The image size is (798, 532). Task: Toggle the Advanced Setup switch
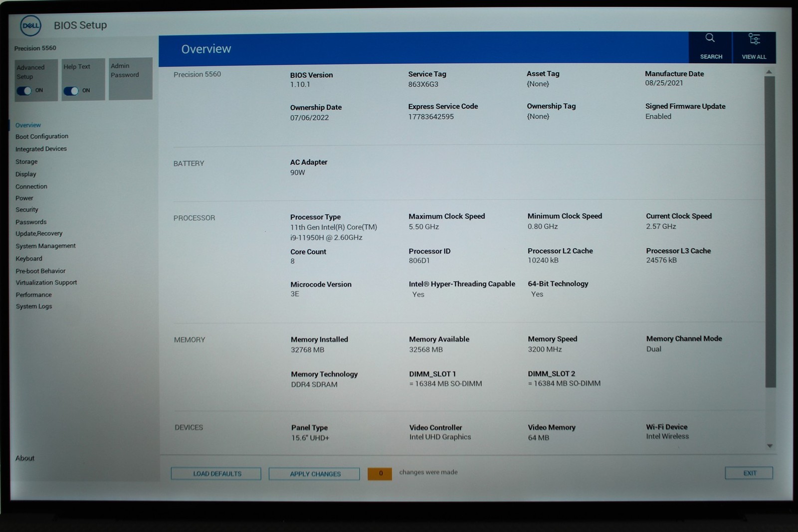click(24, 91)
